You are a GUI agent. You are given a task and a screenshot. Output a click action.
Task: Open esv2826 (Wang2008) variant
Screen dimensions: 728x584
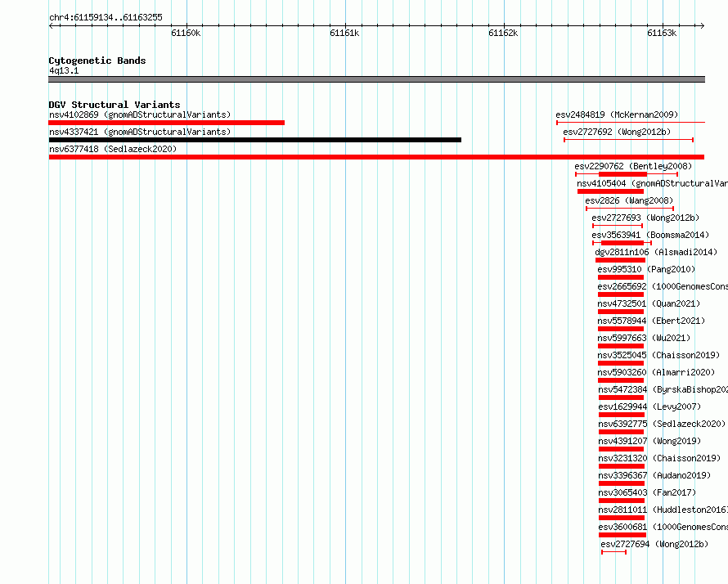pos(629,200)
